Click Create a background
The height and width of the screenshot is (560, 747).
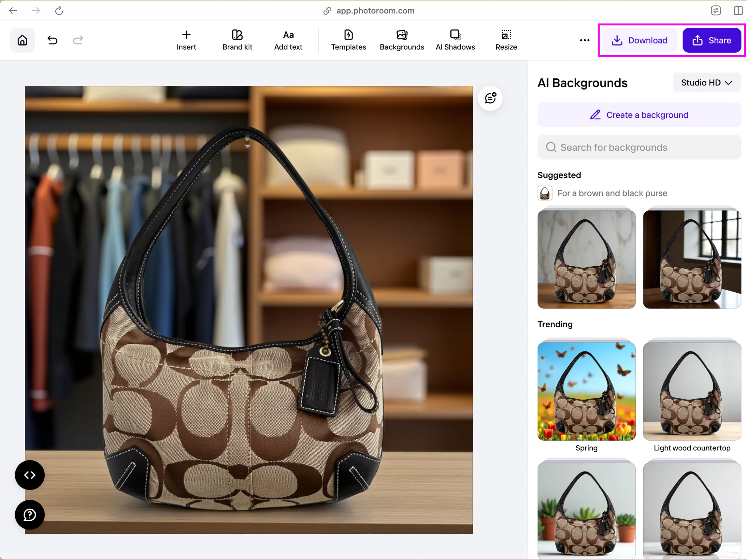[x=639, y=115]
